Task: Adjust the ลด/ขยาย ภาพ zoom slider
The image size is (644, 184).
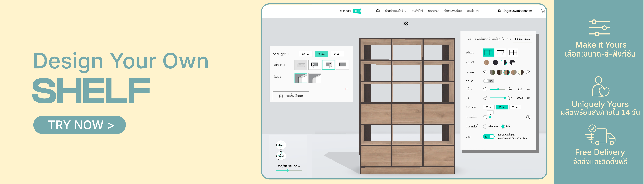Action: tap(289, 171)
